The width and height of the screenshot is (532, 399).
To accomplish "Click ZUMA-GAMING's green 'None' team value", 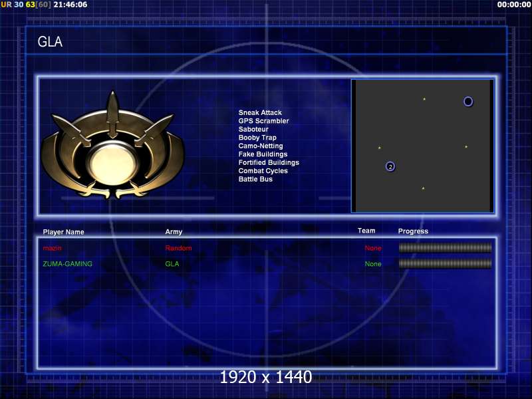I will click(373, 263).
